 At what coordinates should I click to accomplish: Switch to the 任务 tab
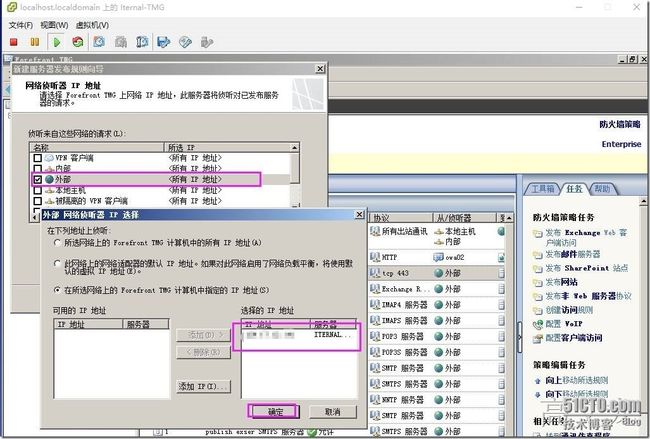coord(575,189)
